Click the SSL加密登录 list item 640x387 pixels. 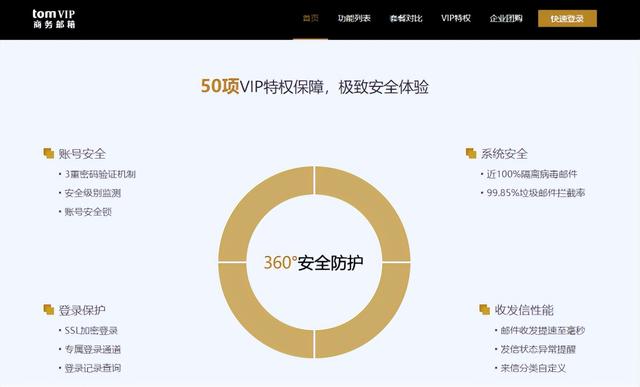(91, 330)
